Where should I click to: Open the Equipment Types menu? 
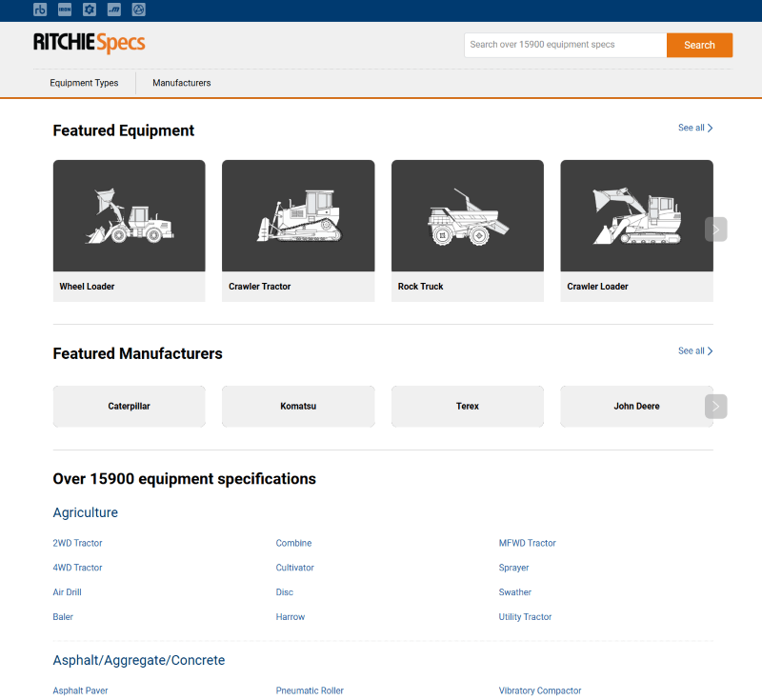84,83
